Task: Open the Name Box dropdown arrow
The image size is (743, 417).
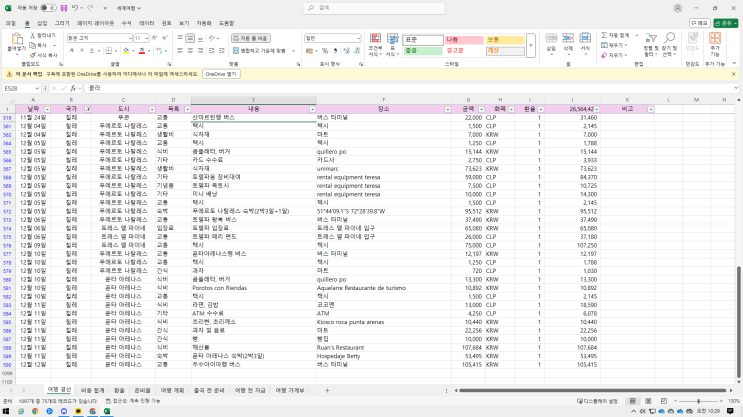Action: [x=36, y=88]
